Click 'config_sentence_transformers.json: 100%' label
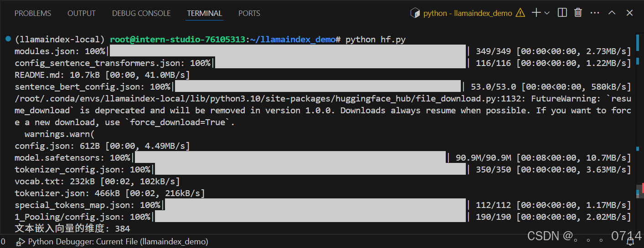Screen dimensions: 644x248 [112, 63]
